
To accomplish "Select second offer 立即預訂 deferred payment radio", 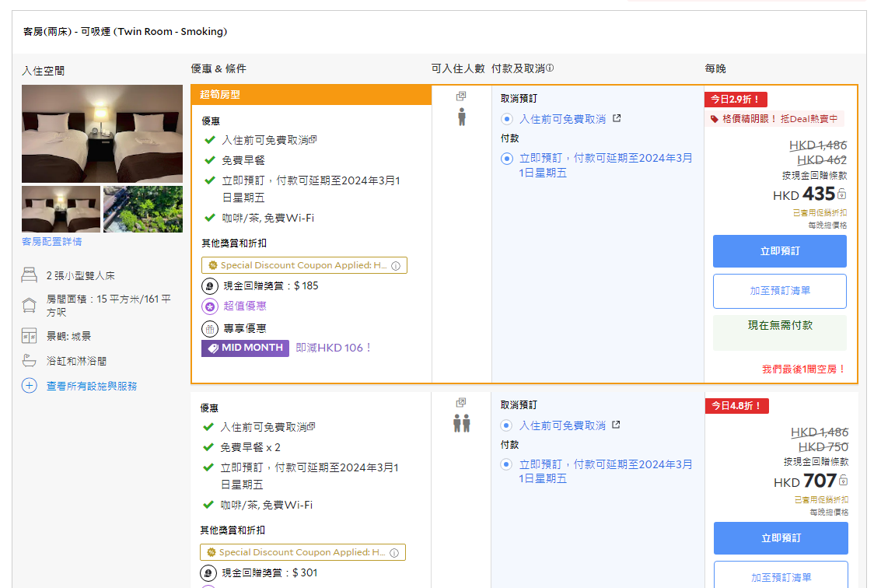I will point(506,464).
